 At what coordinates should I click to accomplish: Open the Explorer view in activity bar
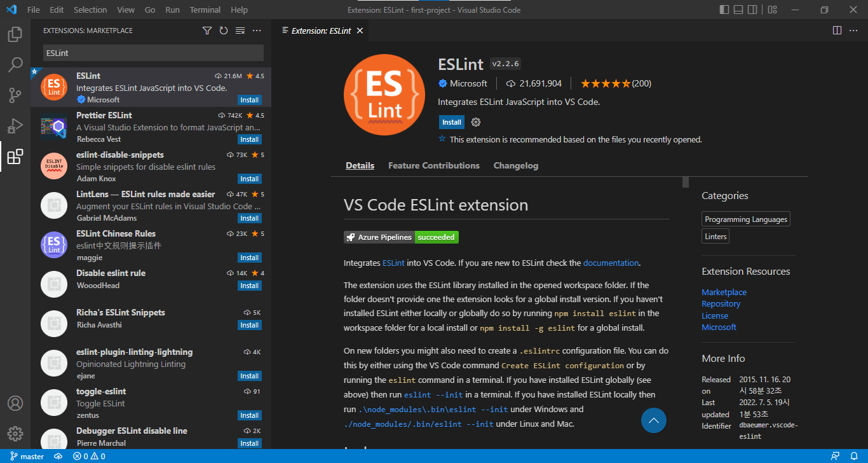pos(15,34)
